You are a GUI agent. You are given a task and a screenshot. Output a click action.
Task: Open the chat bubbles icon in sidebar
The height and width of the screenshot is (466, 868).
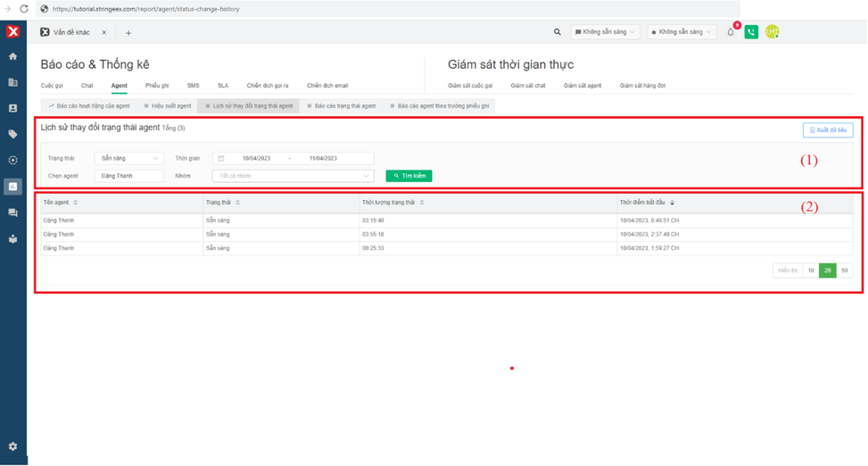click(12, 213)
